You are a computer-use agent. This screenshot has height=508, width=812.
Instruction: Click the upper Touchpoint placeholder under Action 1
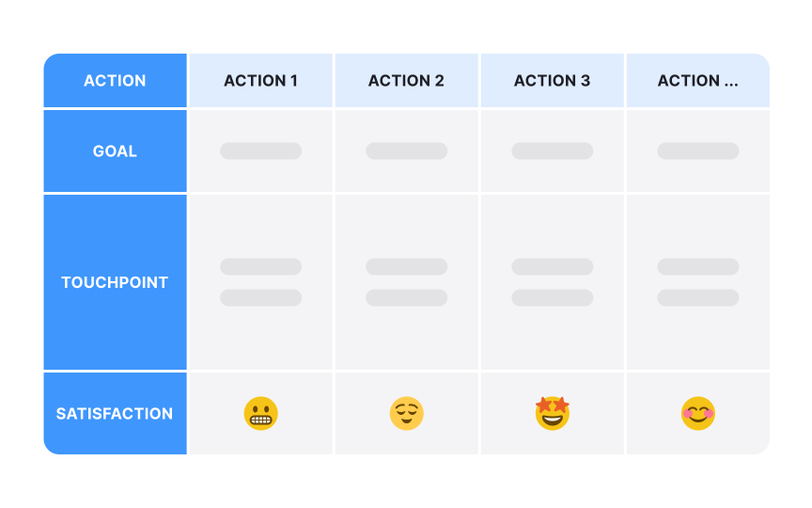pos(261,266)
